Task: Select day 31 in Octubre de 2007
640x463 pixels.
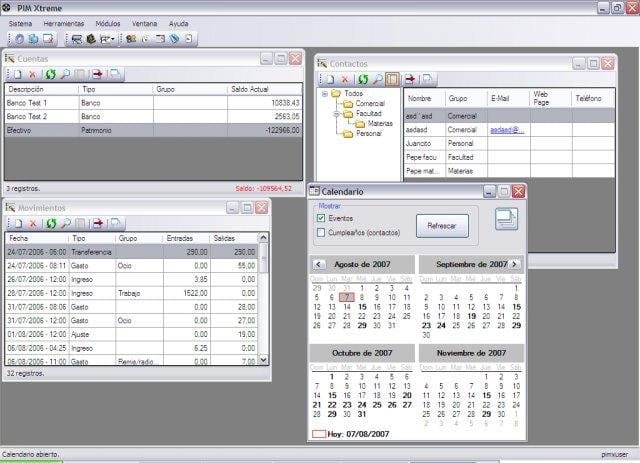Action: coord(362,414)
